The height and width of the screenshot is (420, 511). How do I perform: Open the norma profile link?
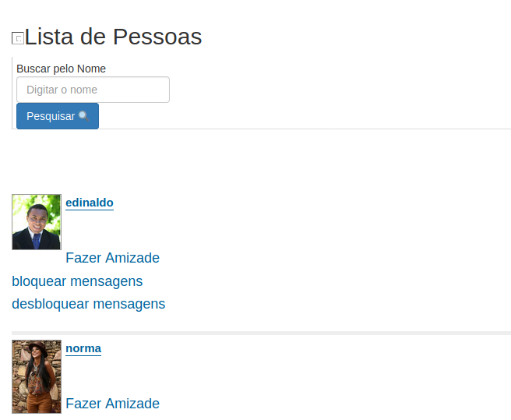point(83,348)
